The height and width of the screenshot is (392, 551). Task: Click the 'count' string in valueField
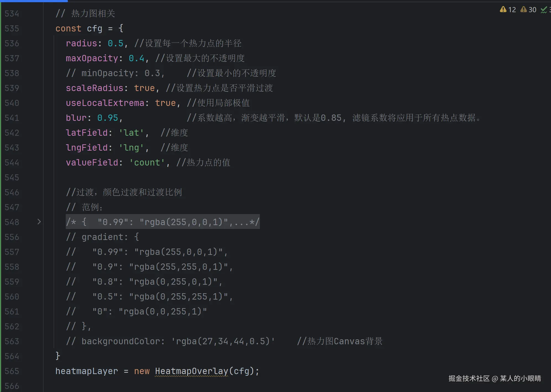[x=147, y=162]
